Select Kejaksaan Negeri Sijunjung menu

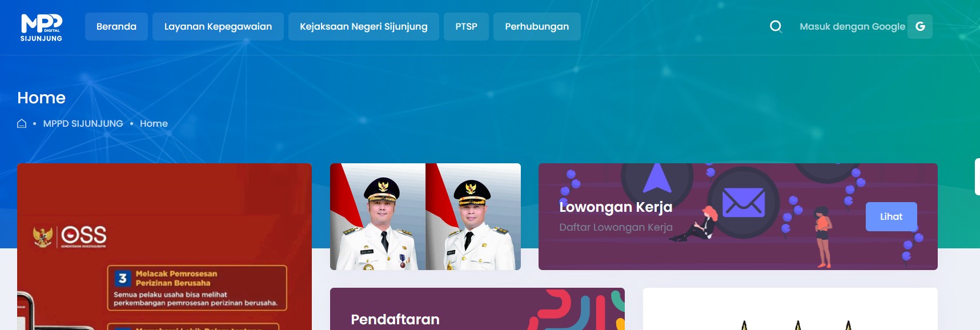pos(364,26)
